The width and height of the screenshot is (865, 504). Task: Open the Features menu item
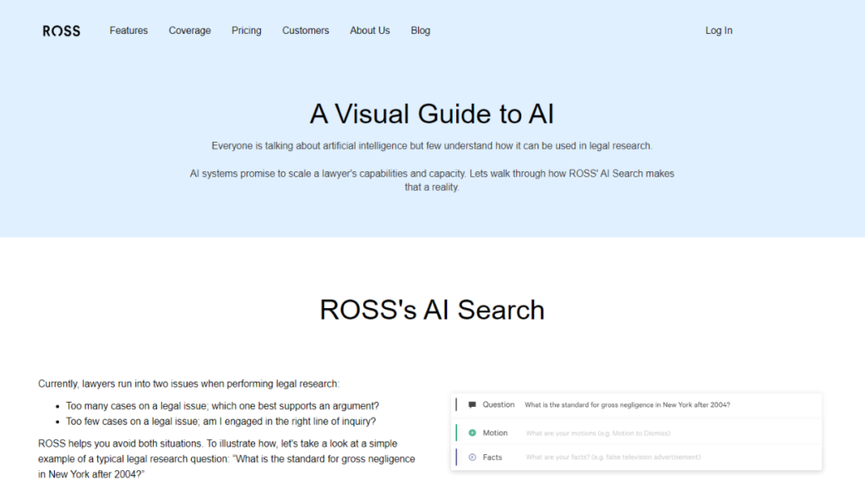(128, 31)
